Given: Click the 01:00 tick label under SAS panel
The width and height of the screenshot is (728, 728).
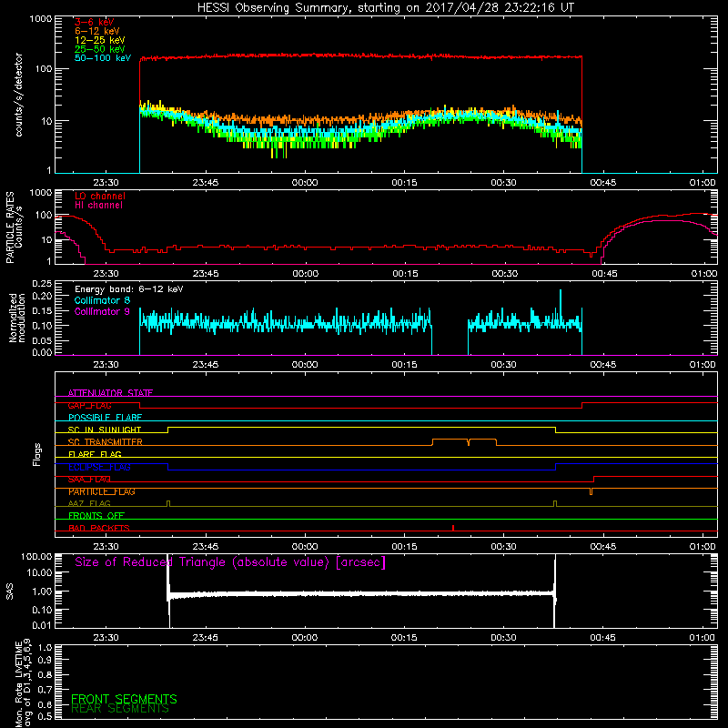Looking at the screenshot, I should [x=702, y=638].
